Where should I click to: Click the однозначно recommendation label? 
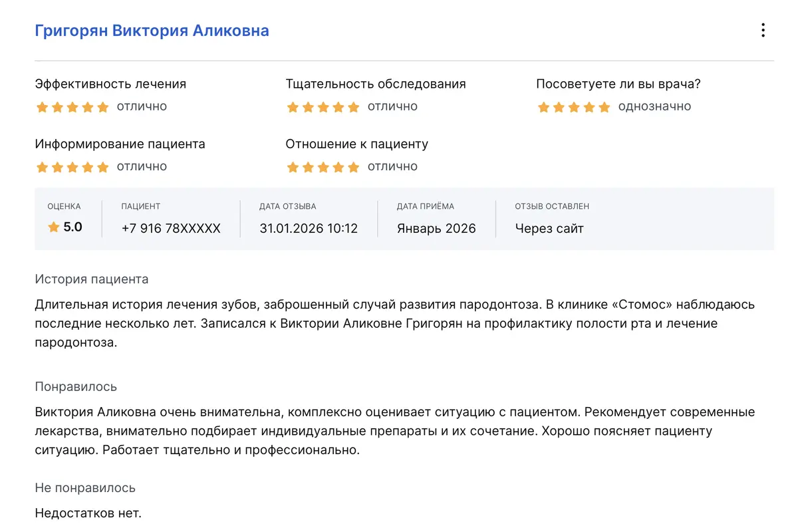[654, 106]
